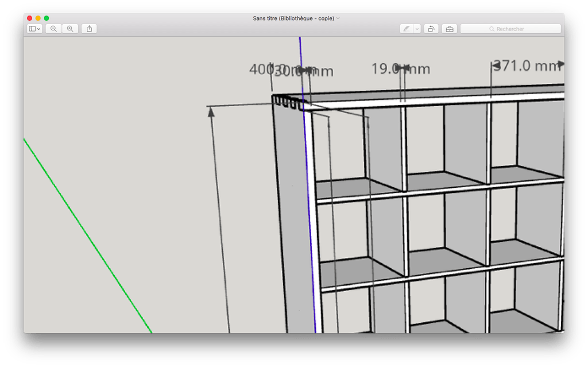The width and height of the screenshot is (588, 367).
Task: Click the zoom out magnifier icon
Action: (x=53, y=29)
